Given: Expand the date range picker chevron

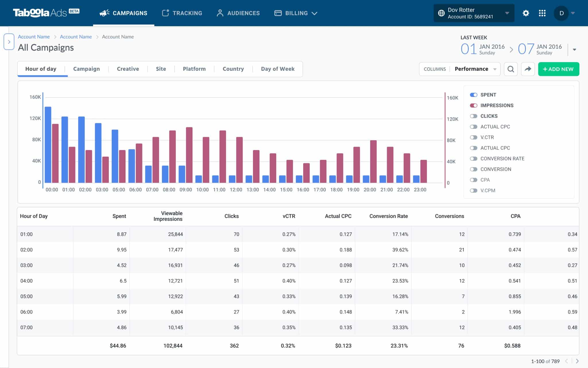Looking at the screenshot, I should [x=574, y=49].
